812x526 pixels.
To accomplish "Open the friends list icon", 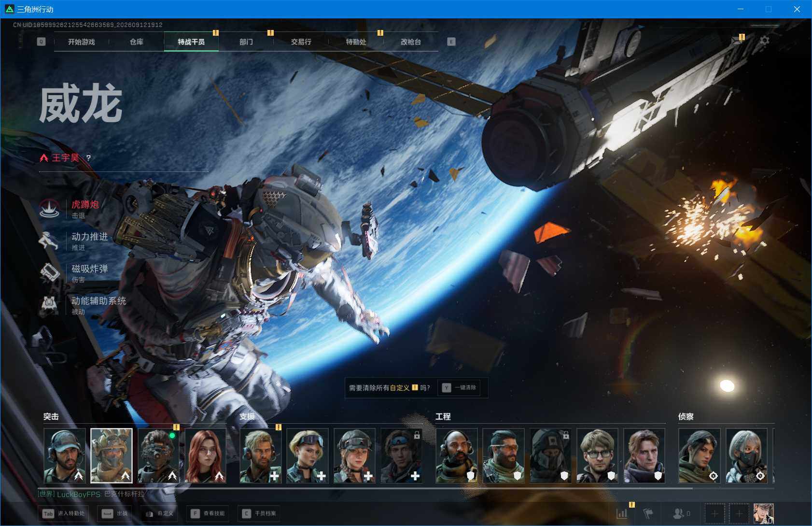I will (679, 513).
